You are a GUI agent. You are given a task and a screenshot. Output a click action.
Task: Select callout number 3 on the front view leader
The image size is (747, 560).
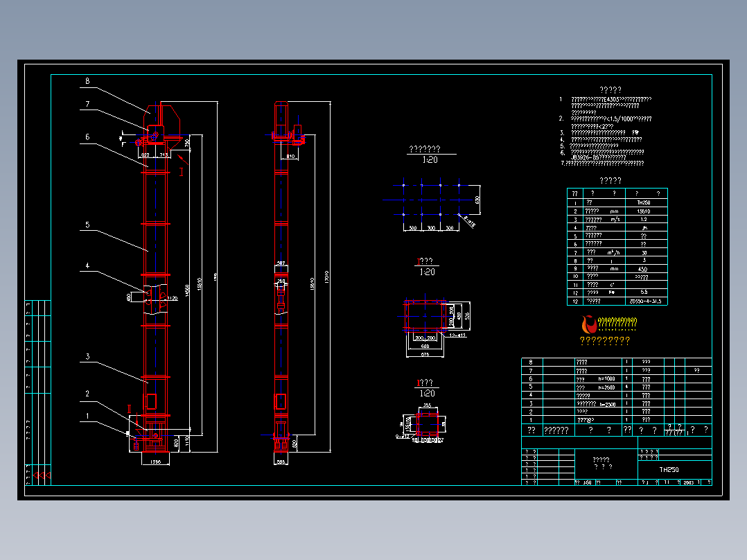[x=87, y=356]
